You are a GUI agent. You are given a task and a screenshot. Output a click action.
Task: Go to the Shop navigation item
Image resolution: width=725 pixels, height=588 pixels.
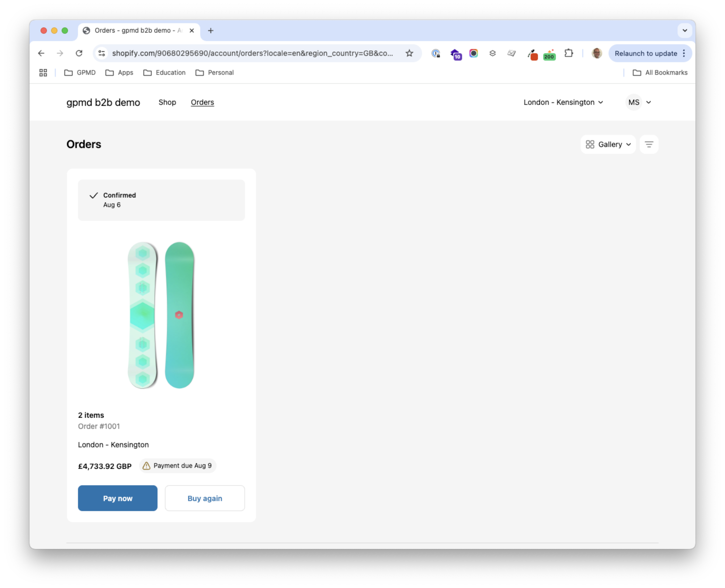click(167, 102)
